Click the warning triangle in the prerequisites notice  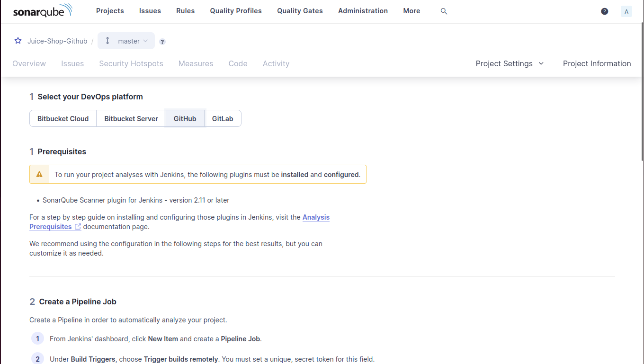coord(39,174)
